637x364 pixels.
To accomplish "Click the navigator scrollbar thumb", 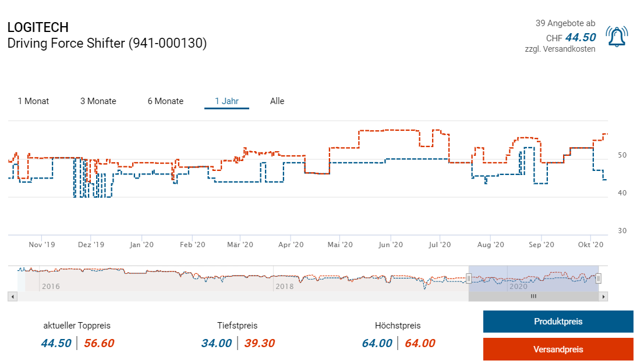I will click(533, 297).
